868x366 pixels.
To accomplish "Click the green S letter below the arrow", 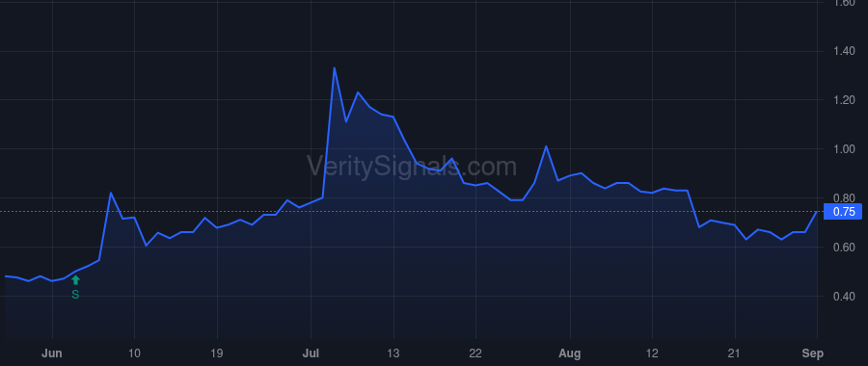I will pos(75,296).
